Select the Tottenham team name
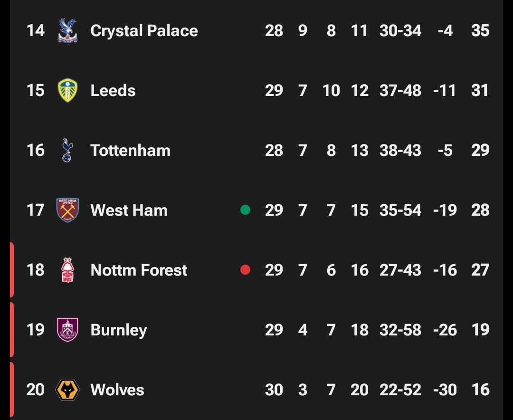The height and width of the screenshot is (420, 513). point(130,151)
